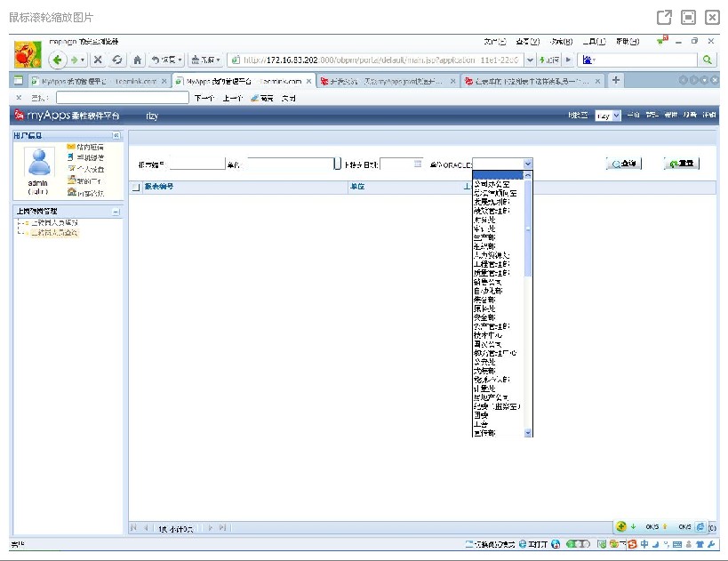Click the mobile phone icon in user panel
The image size is (728, 561).
70,157
